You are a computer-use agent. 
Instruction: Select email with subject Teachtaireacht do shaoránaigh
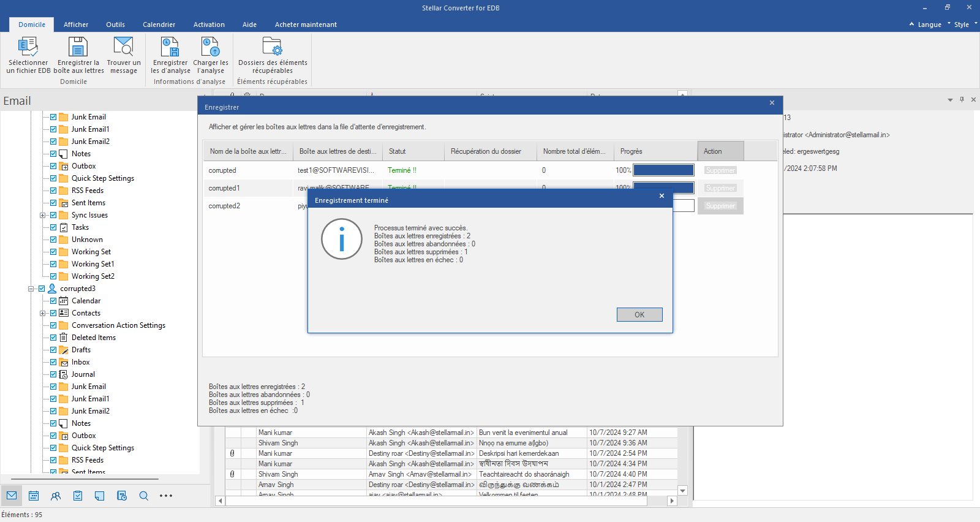(524, 474)
